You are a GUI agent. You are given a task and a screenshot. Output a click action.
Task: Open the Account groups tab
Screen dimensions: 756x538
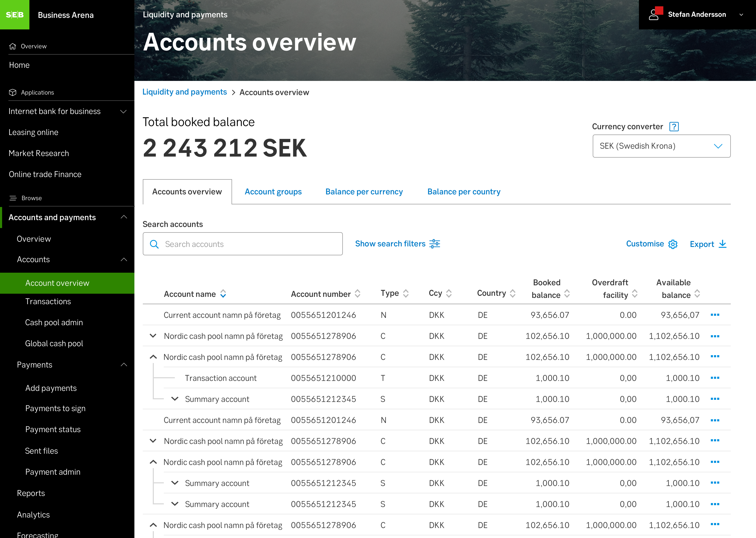click(x=273, y=192)
